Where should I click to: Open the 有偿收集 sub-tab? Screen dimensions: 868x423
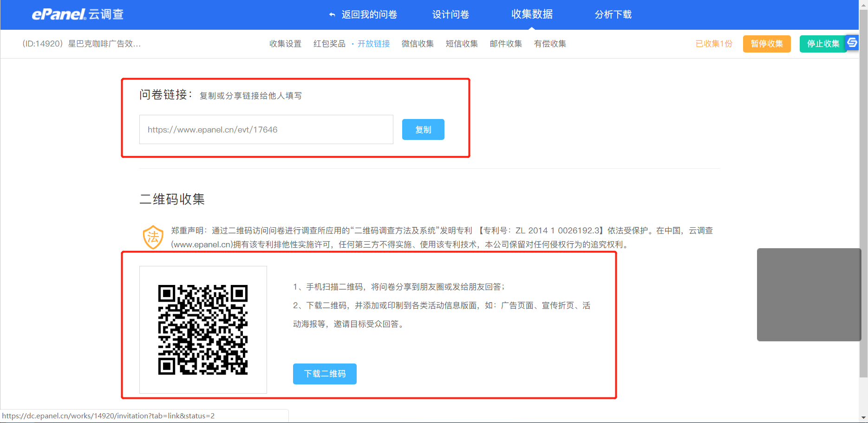coord(550,44)
